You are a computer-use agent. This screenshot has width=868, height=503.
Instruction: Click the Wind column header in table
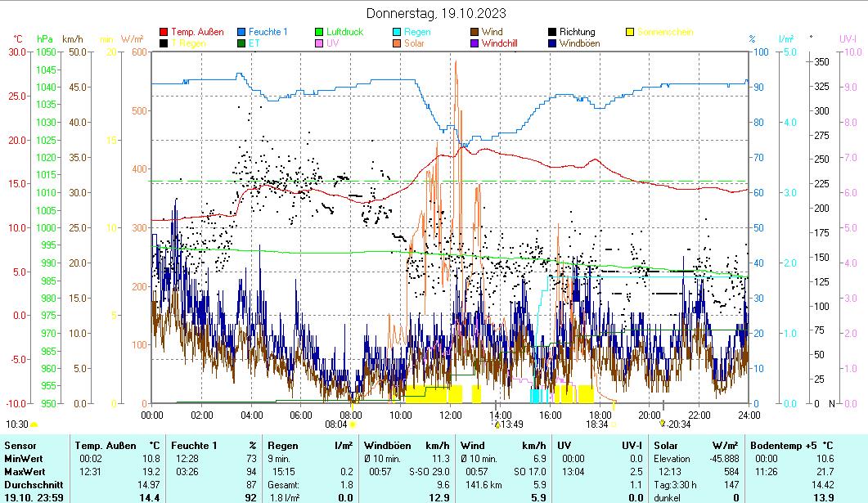pyautogui.click(x=473, y=446)
